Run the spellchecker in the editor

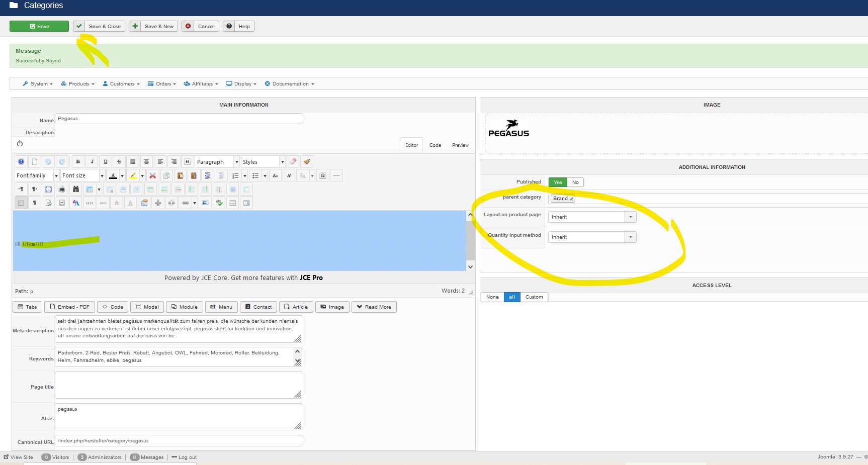tap(219, 203)
